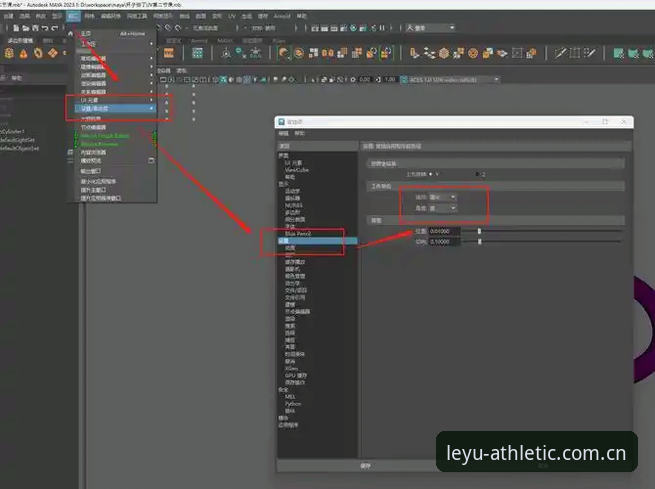The width and height of the screenshot is (655, 489).
Task: Click the 保存 save button in Preferences
Action: pos(365,466)
